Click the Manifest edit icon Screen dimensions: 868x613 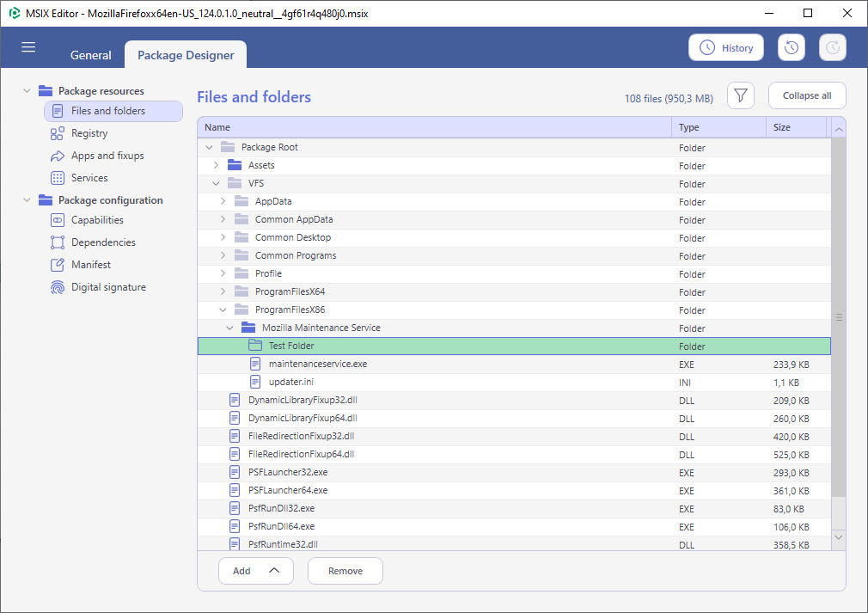[57, 265]
